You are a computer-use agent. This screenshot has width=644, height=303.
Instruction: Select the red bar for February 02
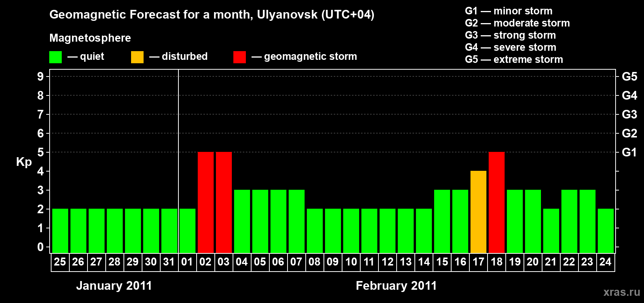pyautogui.click(x=206, y=202)
